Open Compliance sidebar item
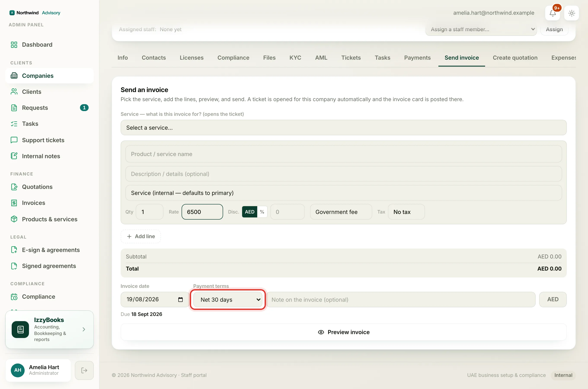 click(49, 297)
